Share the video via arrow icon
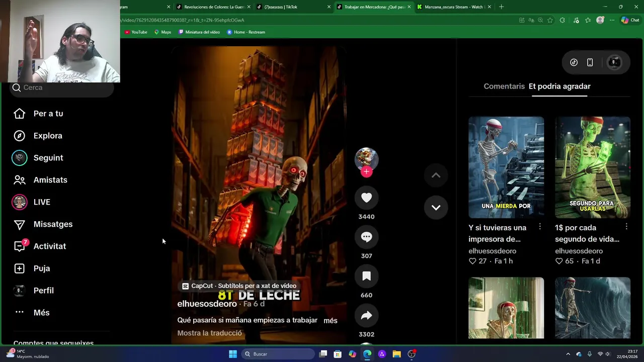Image resolution: width=644 pixels, height=362 pixels. pos(366,316)
